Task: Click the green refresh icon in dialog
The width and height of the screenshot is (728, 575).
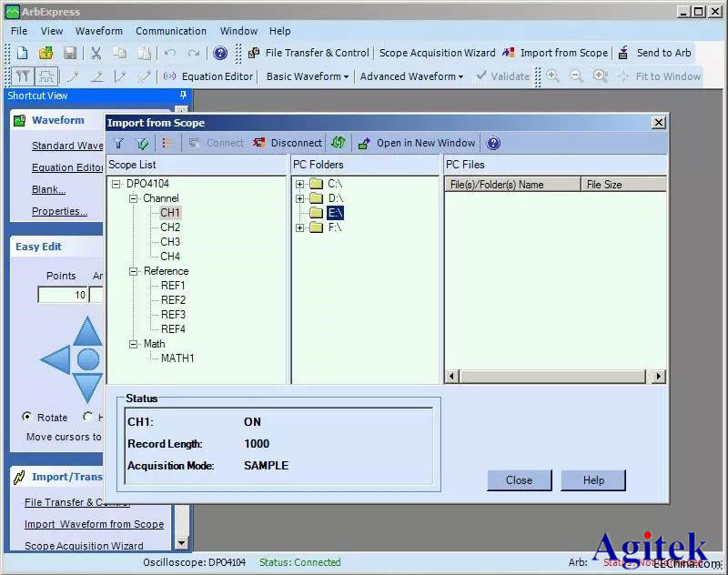Action: tap(339, 143)
